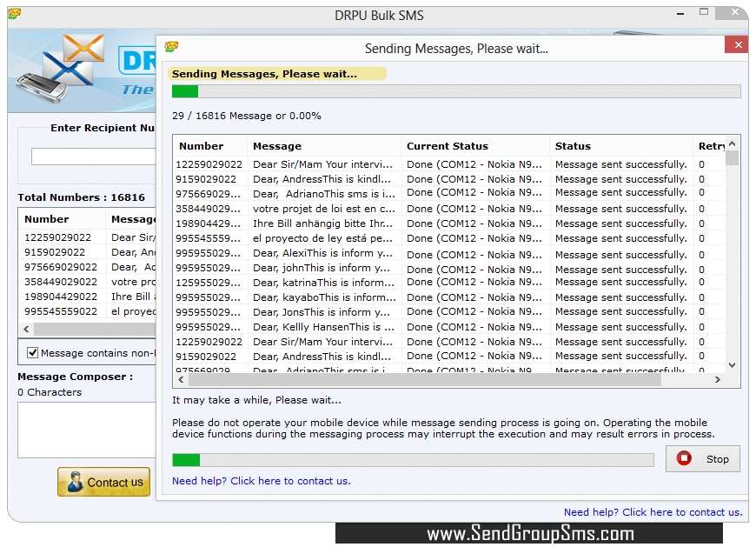Click the scroll down arrow of results table
The height and width of the screenshot is (547, 756).
(x=732, y=365)
